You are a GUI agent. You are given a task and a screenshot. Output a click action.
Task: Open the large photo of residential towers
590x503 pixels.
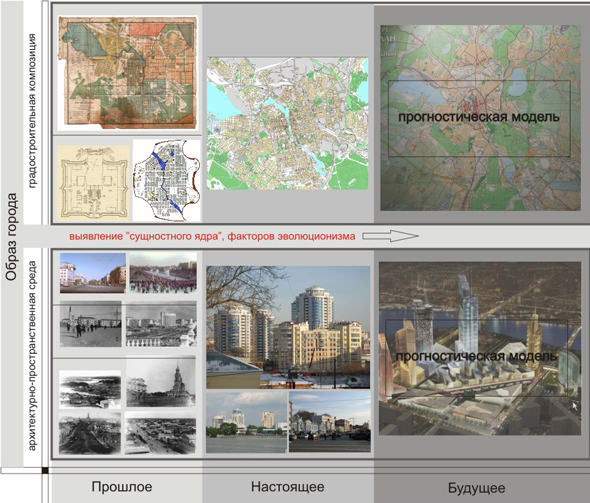pos(288,327)
